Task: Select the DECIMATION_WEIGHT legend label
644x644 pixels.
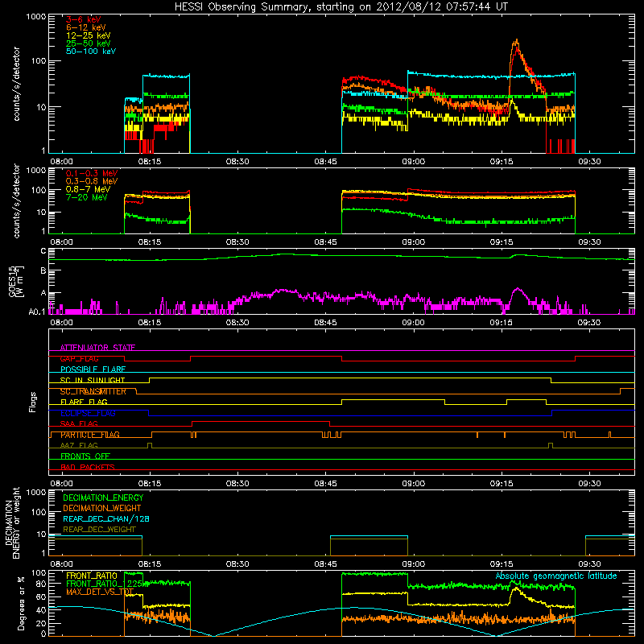Action: 102,508
